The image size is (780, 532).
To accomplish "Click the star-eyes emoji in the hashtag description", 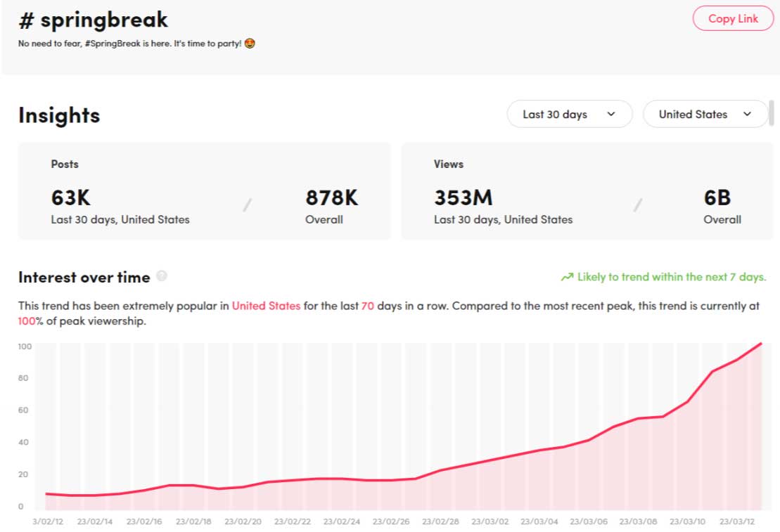I will 250,44.
